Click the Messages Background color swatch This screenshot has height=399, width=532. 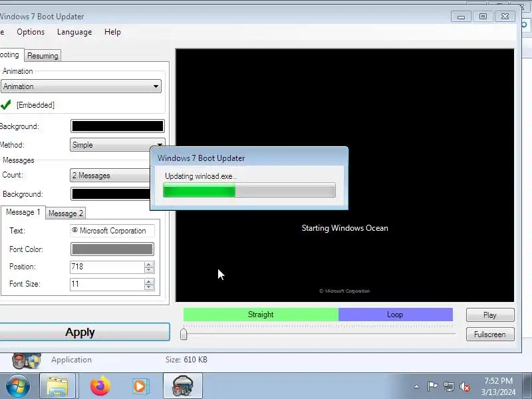click(x=110, y=194)
